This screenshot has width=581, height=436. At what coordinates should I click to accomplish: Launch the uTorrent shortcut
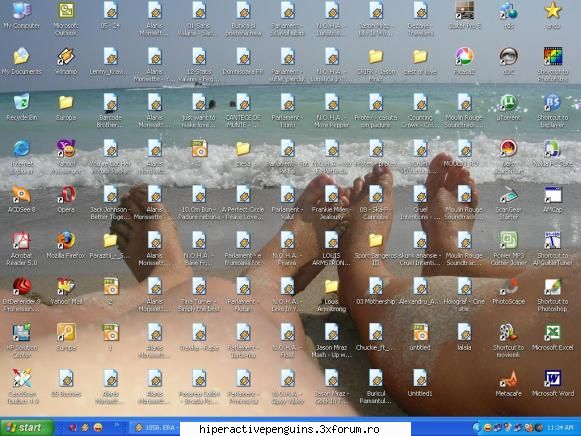(x=509, y=107)
